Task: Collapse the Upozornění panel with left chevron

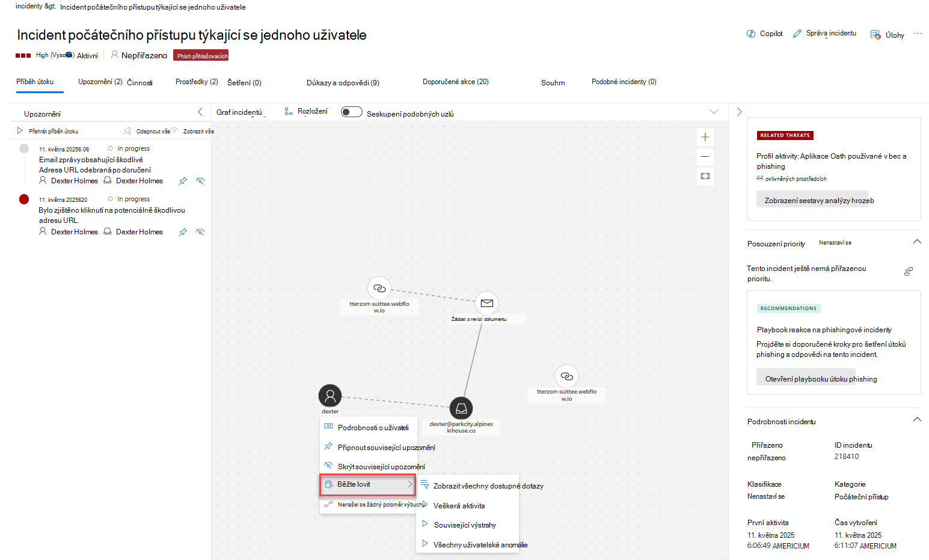Action: tap(200, 112)
